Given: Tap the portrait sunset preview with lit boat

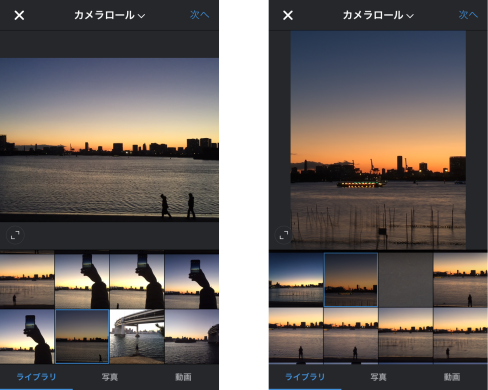Looking at the screenshot, I should (x=378, y=140).
